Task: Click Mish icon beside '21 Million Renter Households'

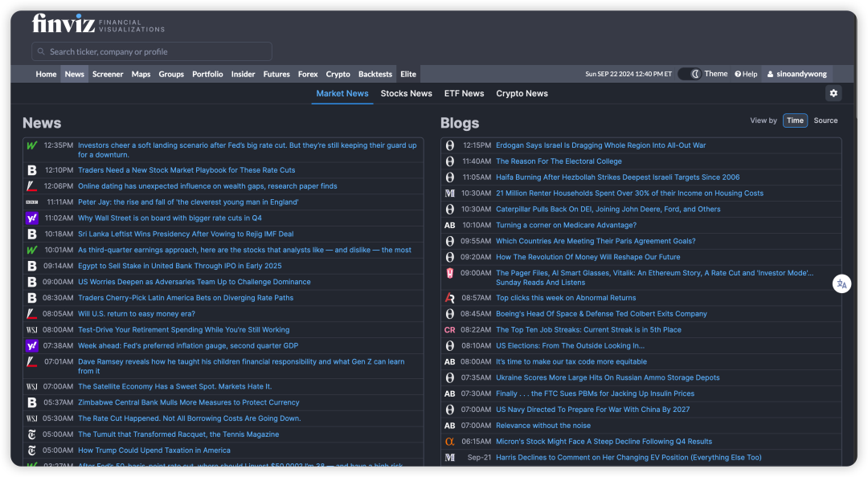Action: 450,193
